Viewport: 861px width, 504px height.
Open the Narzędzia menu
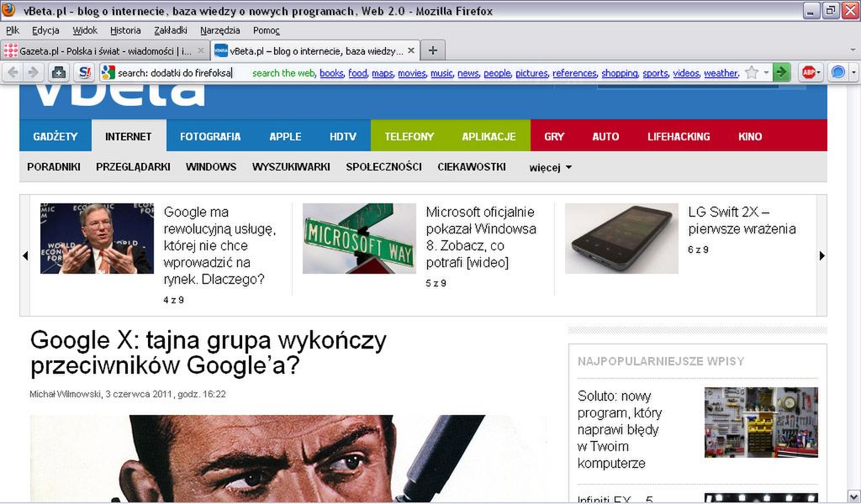click(x=219, y=30)
